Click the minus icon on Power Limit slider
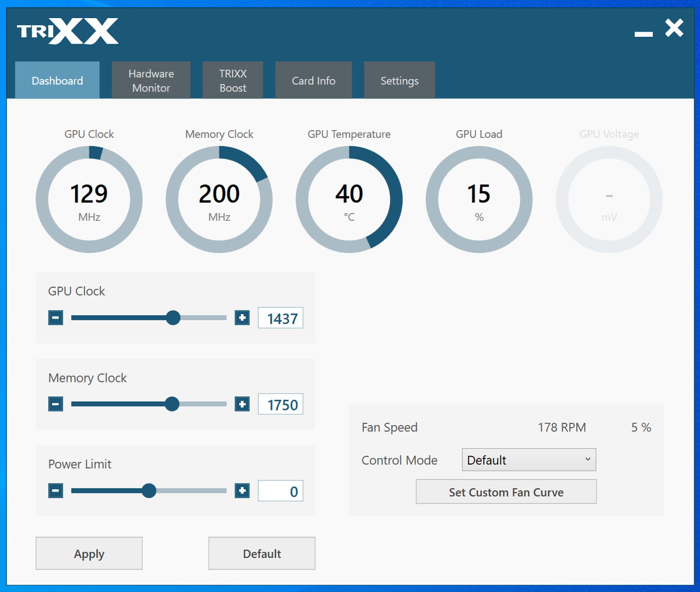 click(x=55, y=490)
